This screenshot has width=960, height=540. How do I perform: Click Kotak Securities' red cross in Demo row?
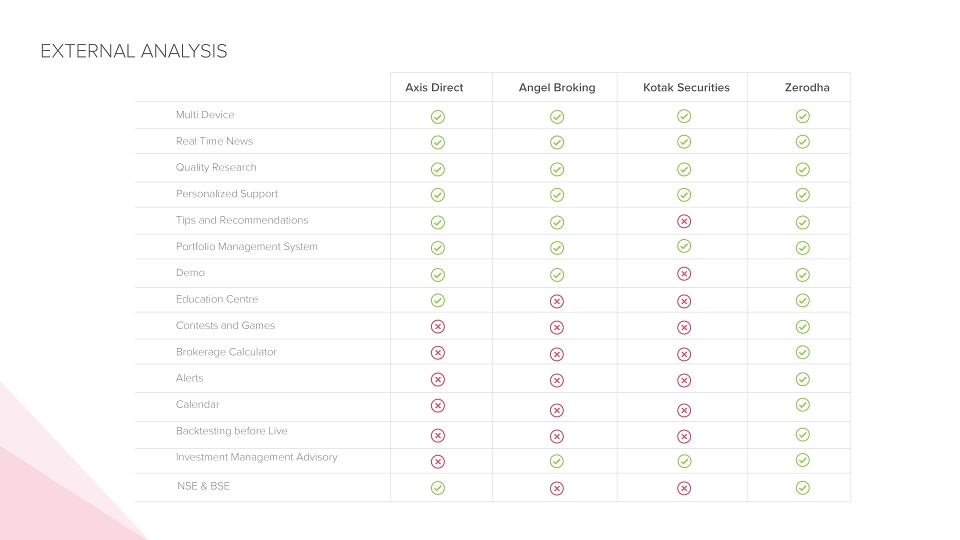[x=684, y=274]
